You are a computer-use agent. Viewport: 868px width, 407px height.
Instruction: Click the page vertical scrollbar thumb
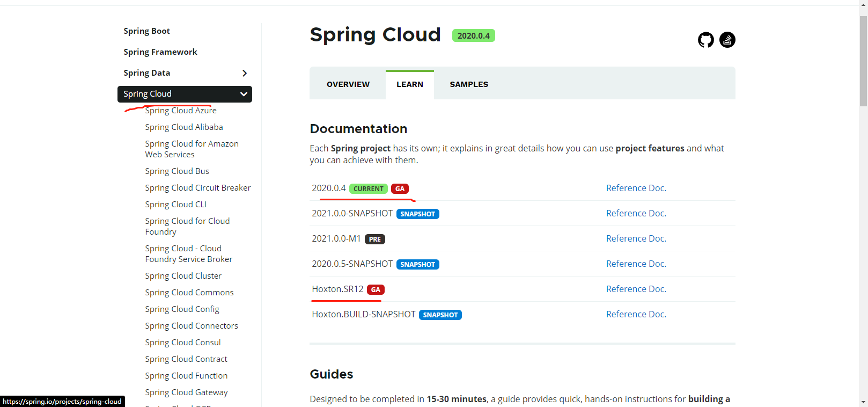pos(863,61)
